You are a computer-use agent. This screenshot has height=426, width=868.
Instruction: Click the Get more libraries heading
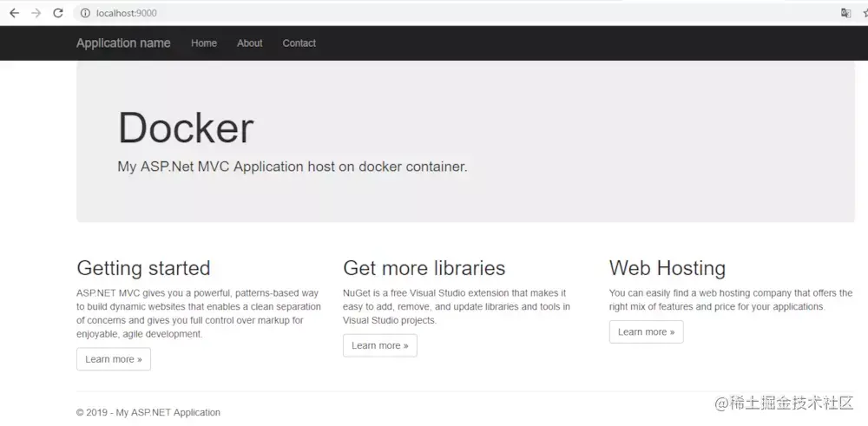tap(424, 268)
